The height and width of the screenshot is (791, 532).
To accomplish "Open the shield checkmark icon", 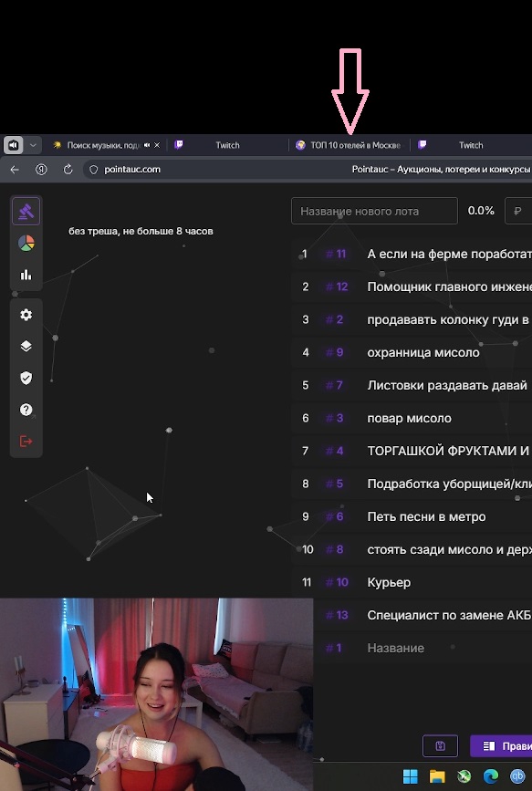I will [x=26, y=378].
